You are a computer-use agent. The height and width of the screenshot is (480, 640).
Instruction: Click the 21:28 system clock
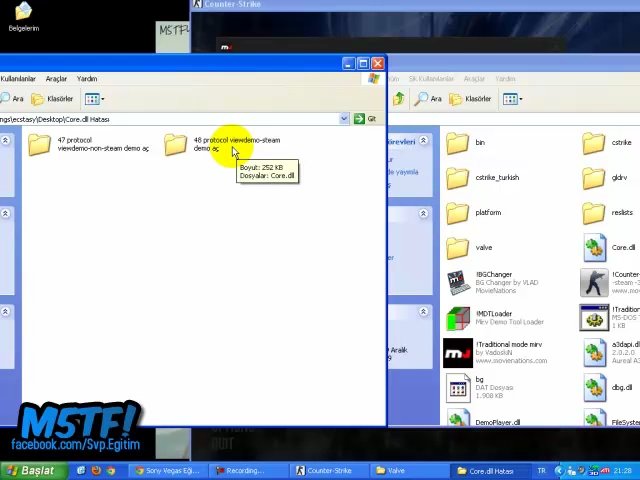[x=623, y=471]
